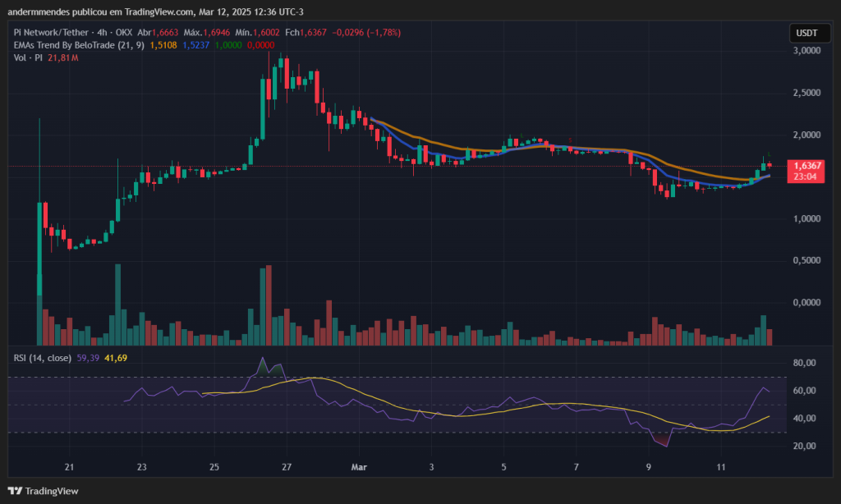Click the 3,0000 price axis label

(807, 50)
